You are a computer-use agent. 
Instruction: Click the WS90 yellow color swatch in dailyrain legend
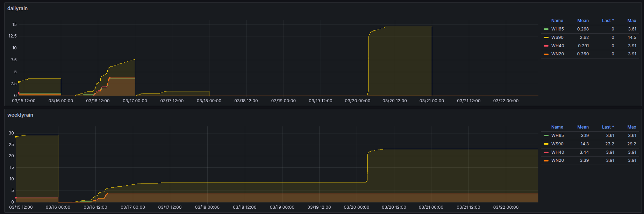546,37
